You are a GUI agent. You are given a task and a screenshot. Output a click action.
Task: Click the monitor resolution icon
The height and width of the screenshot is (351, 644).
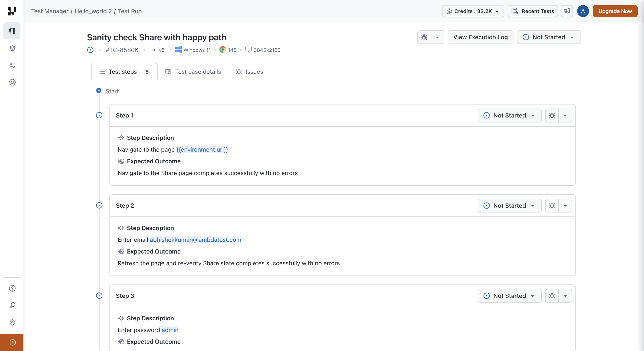click(x=248, y=49)
